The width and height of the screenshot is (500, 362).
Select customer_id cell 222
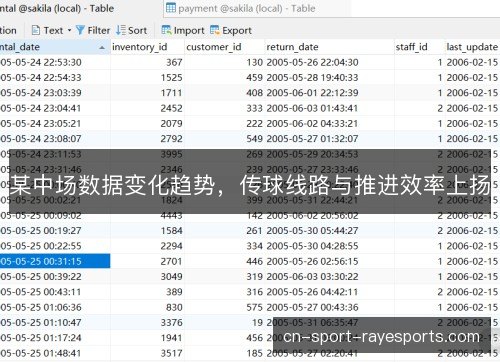click(x=224, y=124)
